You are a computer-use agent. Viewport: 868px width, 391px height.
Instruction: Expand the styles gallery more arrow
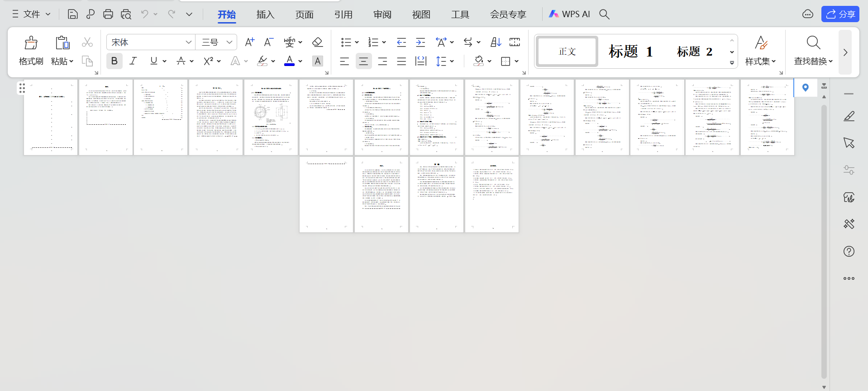pos(732,63)
